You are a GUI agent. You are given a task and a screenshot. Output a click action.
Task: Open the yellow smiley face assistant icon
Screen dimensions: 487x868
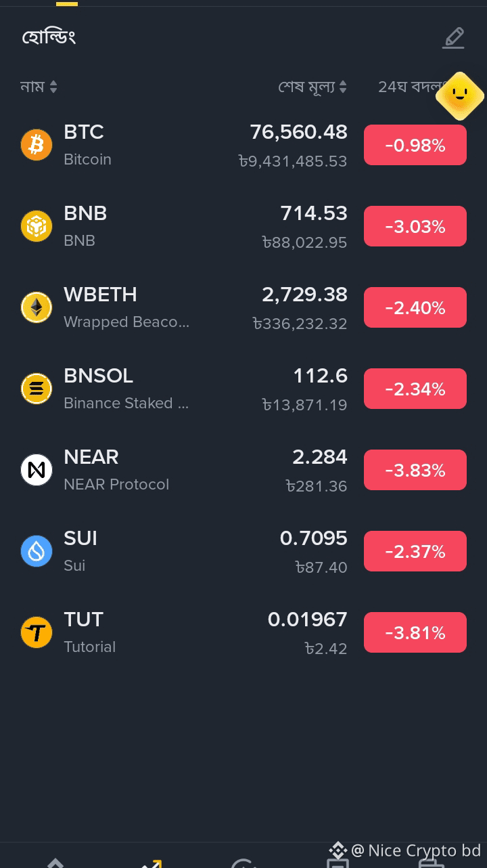coord(460,96)
